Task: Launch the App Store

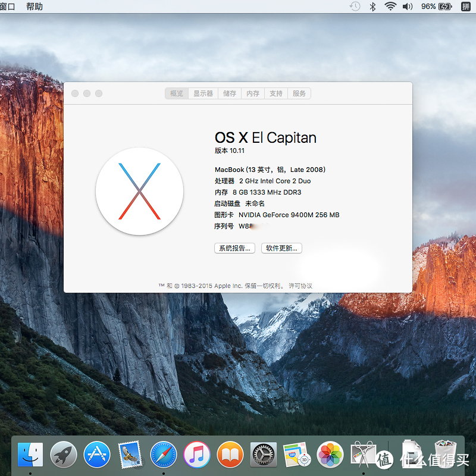Action: pos(97,454)
